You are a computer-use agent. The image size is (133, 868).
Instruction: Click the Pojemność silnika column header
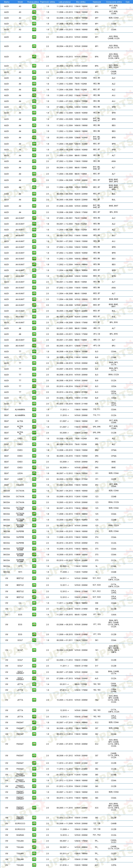point(47,2)
